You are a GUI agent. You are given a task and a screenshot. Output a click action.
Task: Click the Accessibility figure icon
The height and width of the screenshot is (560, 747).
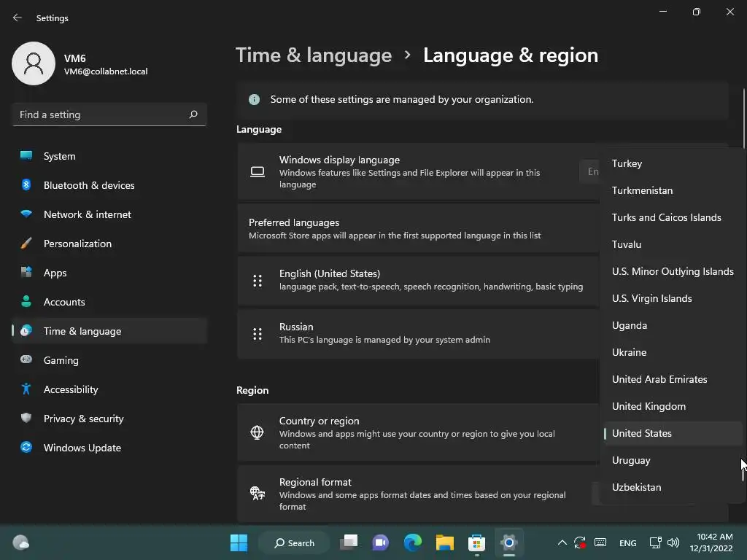coord(26,389)
